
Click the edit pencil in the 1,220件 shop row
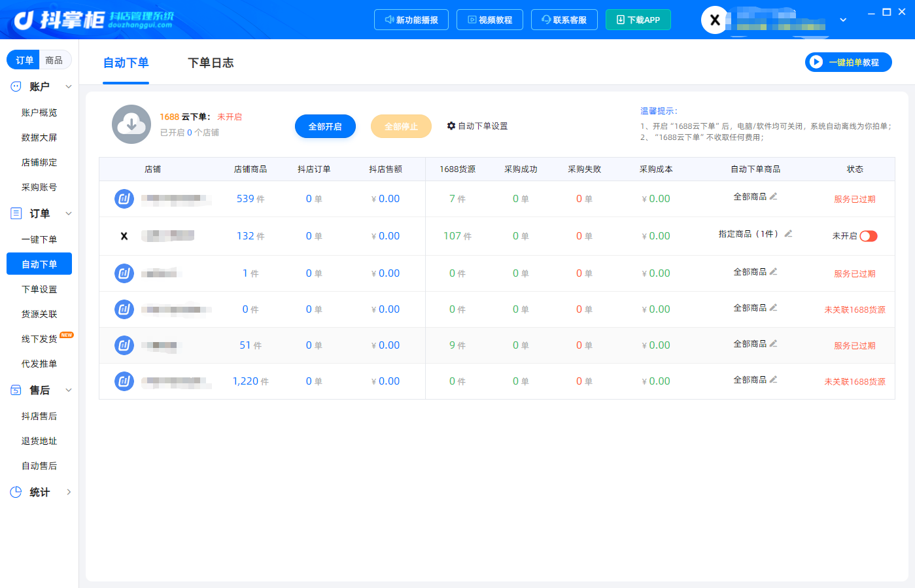pyautogui.click(x=773, y=379)
